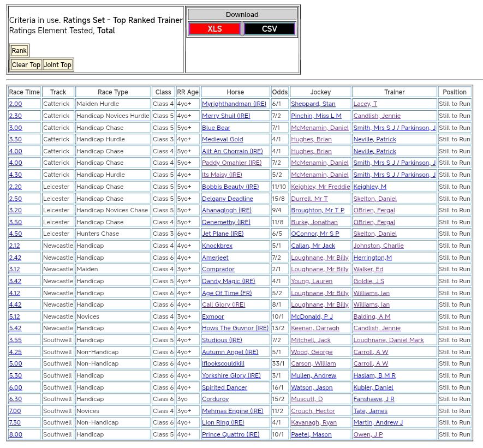Click the 5.12 Newcastle race time link
The width and height of the screenshot is (483, 448).
click(15, 316)
